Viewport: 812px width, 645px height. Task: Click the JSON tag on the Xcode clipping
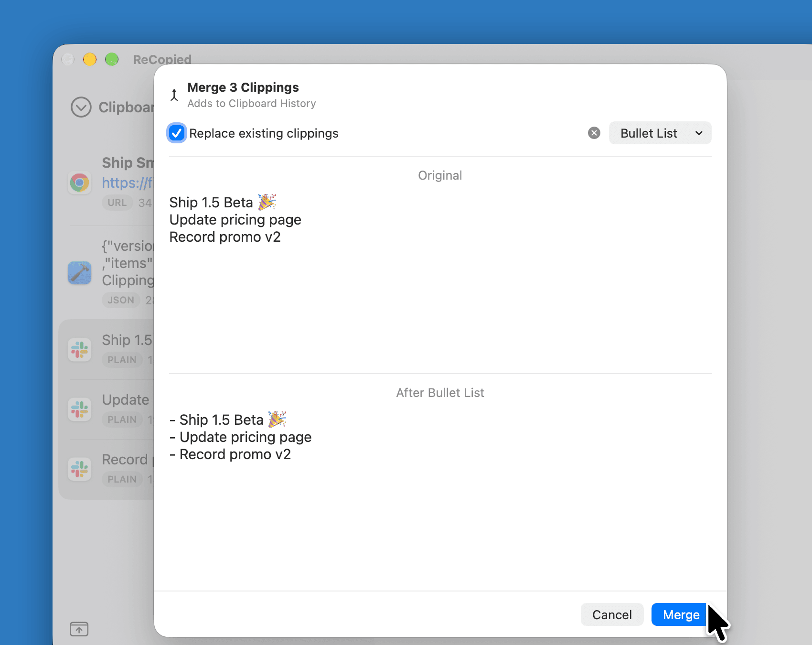tap(121, 300)
